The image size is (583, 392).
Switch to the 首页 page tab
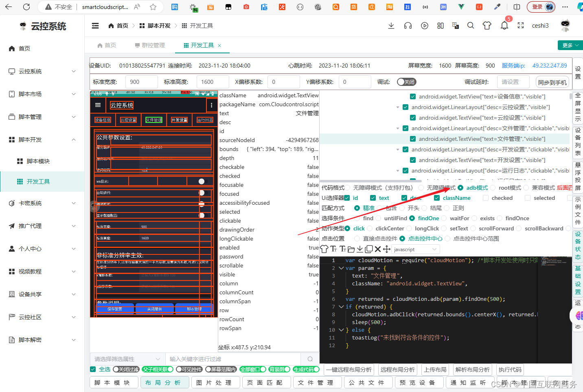coord(107,45)
